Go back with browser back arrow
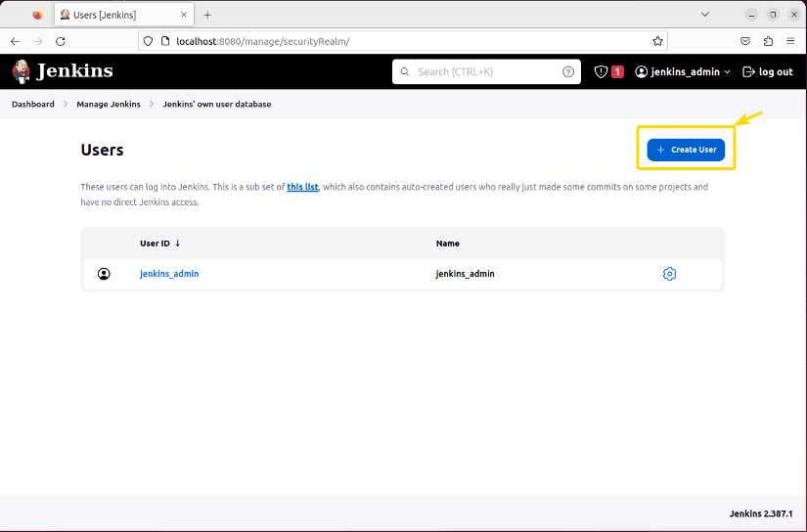The width and height of the screenshot is (807, 532). (x=15, y=41)
